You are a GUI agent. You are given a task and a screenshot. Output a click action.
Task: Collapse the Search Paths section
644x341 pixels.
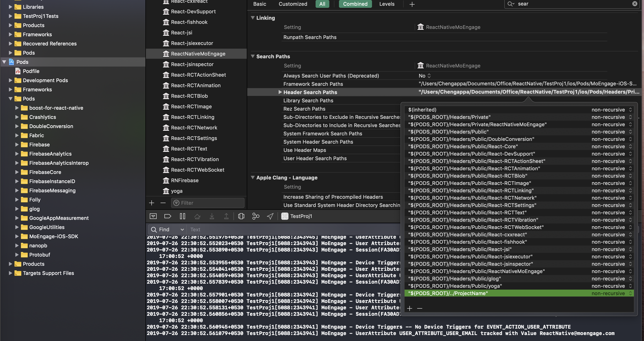pos(253,56)
